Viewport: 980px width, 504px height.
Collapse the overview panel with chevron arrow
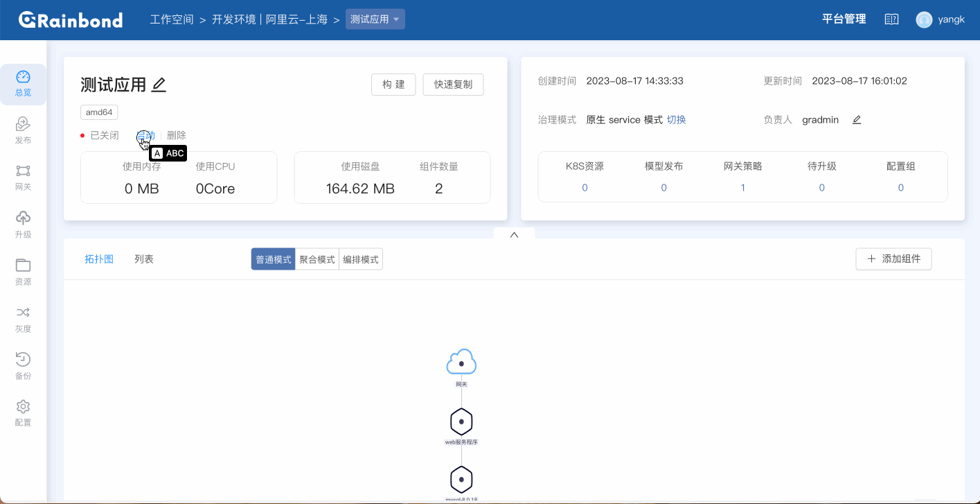(x=513, y=234)
